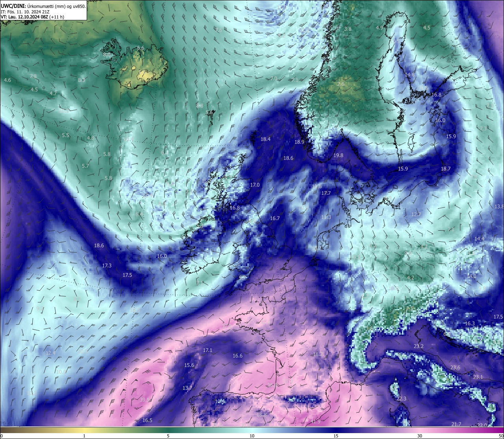
Task: Click the 17.0 value on the map
Action: coord(255,185)
